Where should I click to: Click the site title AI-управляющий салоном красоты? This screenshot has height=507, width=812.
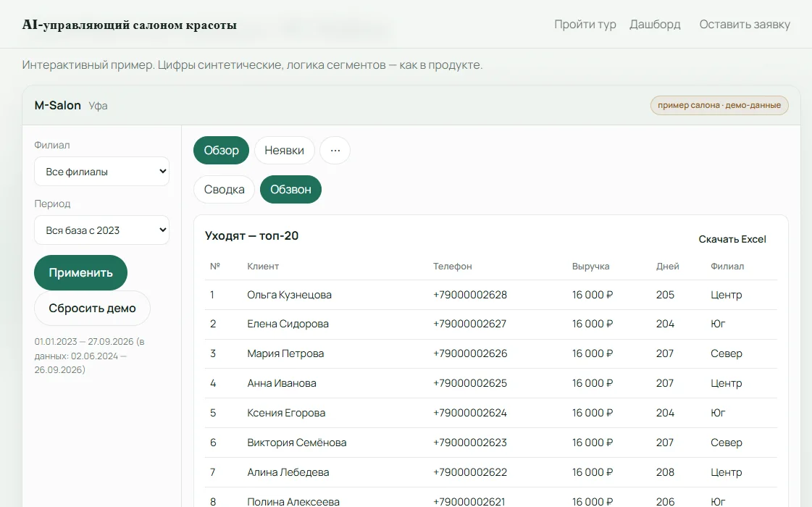(x=130, y=25)
